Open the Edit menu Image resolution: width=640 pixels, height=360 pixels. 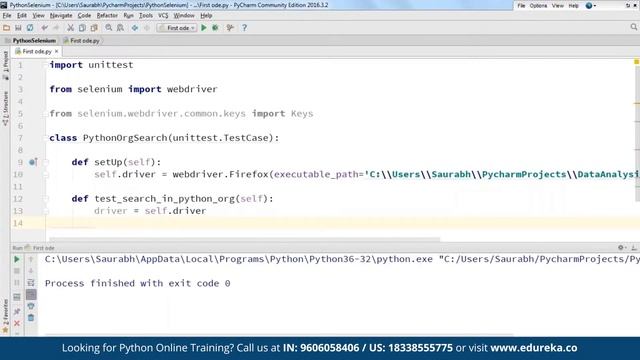click(22, 16)
